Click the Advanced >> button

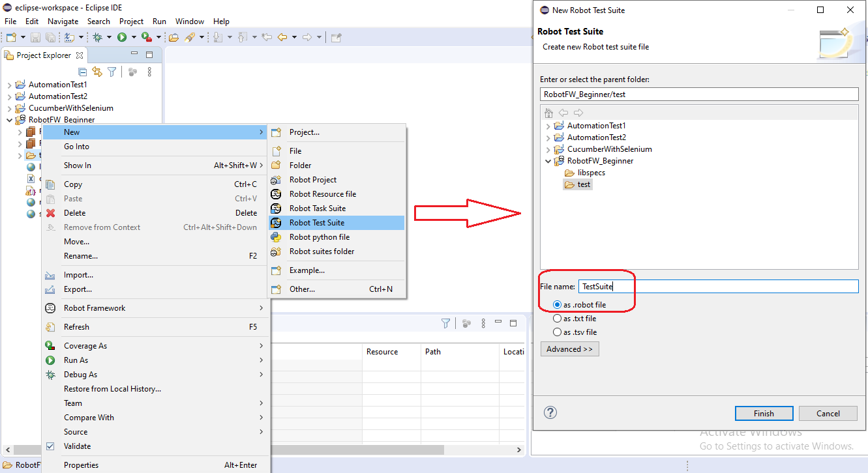(x=570, y=349)
